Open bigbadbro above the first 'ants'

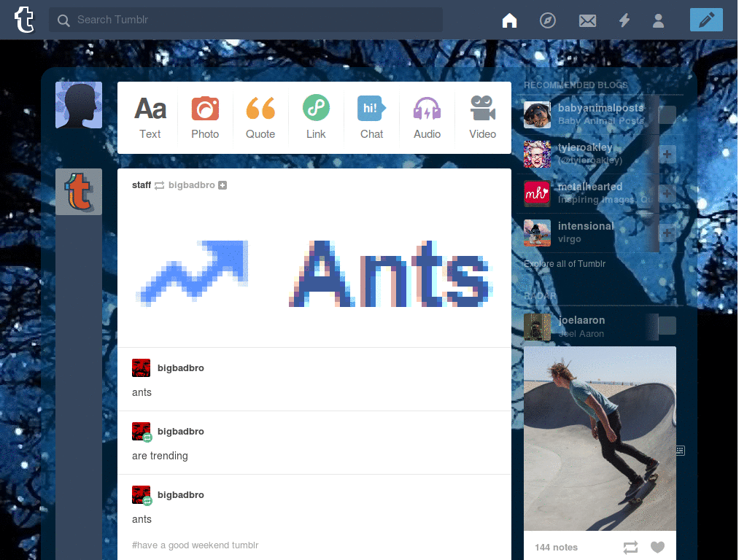(x=181, y=368)
